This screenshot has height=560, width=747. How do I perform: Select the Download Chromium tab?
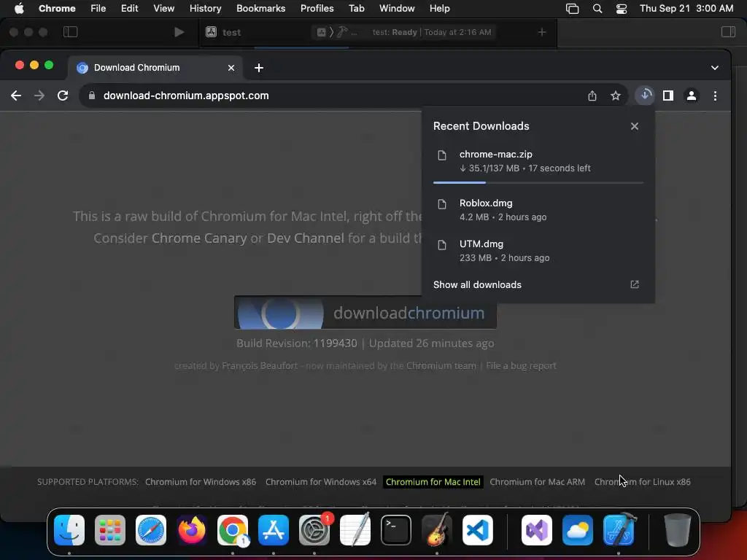coord(155,68)
